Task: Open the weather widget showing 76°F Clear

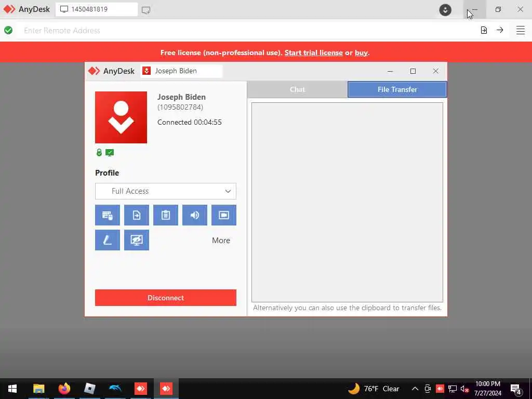Action: (x=374, y=389)
